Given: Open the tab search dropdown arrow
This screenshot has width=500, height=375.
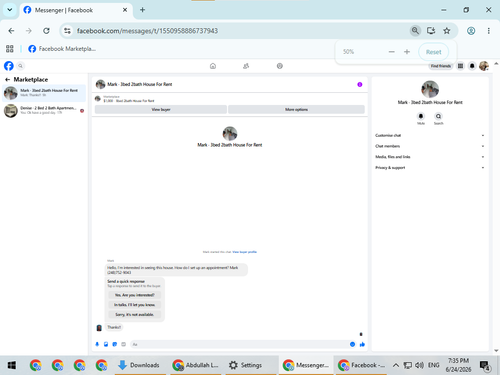Looking at the screenshot, I should pyautogui.click(x=10, y=10).
